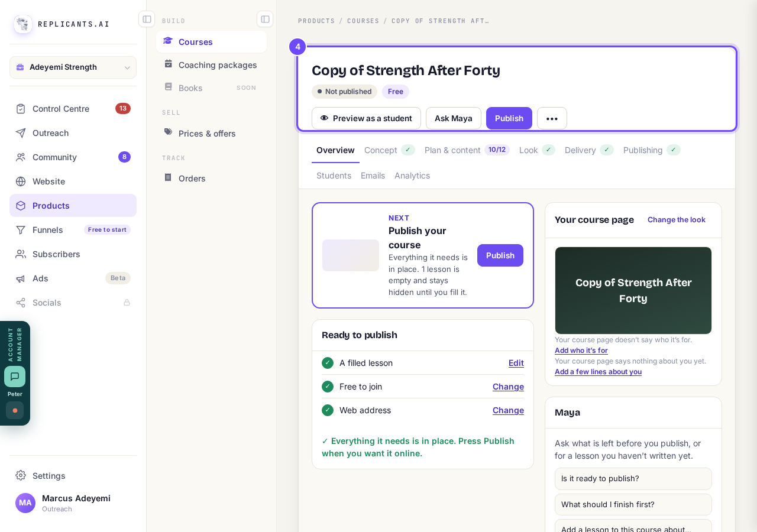757x532 pixels.
Task: Open the Students tab
Action: [334, 176]
